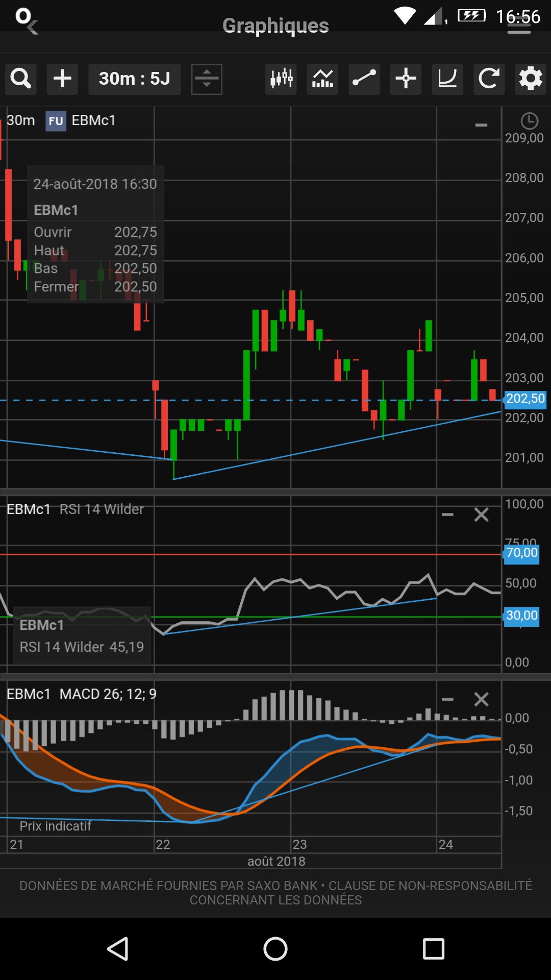Open chart settings gear

531,79
